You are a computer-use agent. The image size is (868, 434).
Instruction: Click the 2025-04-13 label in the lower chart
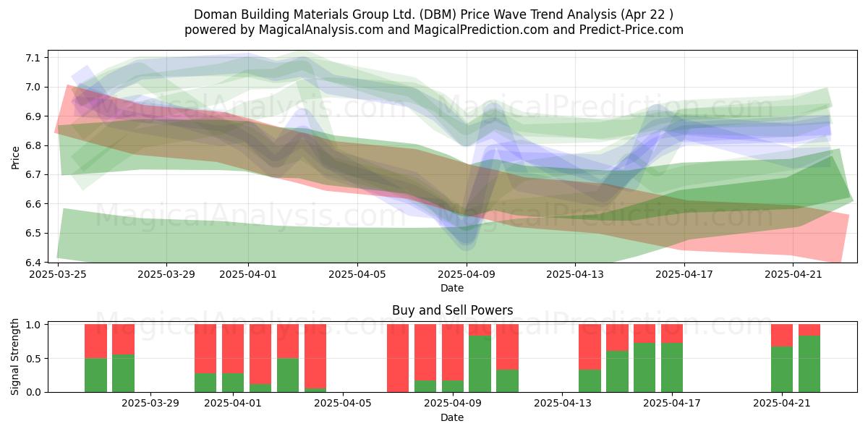click(x=562, y=404)
